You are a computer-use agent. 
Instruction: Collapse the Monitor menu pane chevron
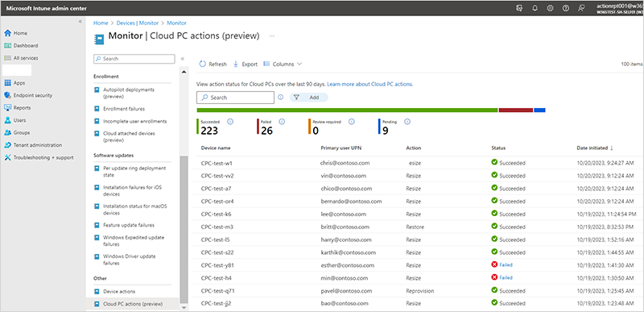(x=183, y=59)
